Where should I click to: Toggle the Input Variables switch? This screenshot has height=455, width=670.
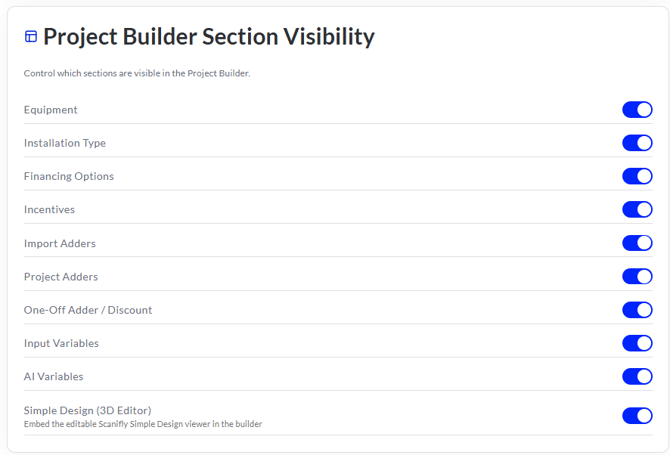tap(637, 343)
